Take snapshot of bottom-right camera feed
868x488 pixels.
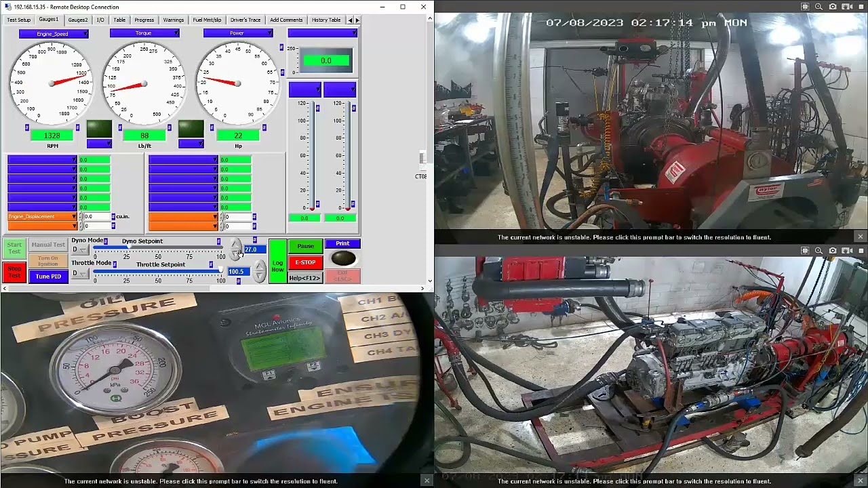(833, 251)
